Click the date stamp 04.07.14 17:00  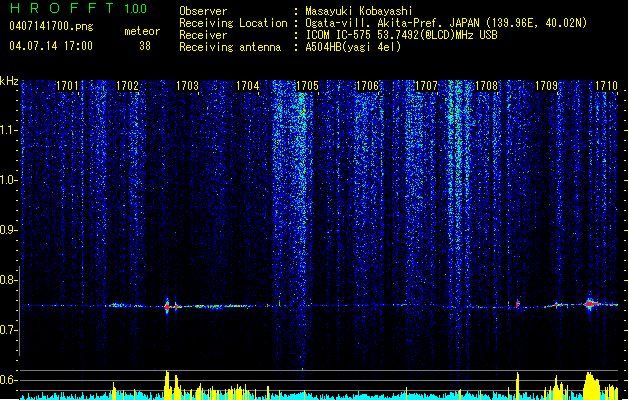pos(51,46)
